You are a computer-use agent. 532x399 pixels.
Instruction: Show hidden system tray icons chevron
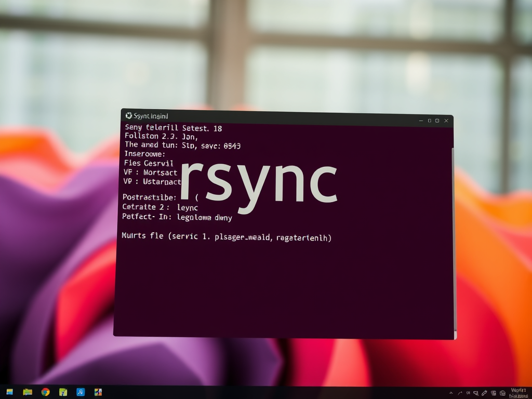click(451, 393)
